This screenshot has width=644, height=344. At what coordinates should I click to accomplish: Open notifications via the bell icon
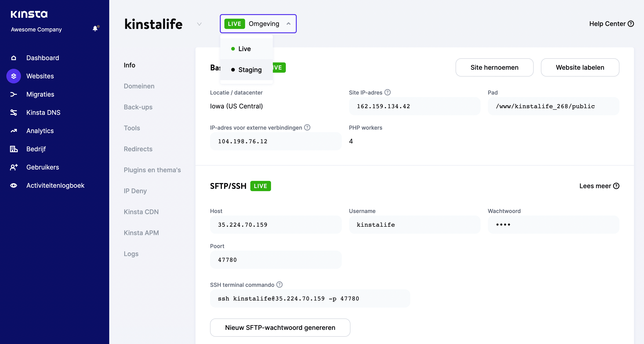click(95, 28)
